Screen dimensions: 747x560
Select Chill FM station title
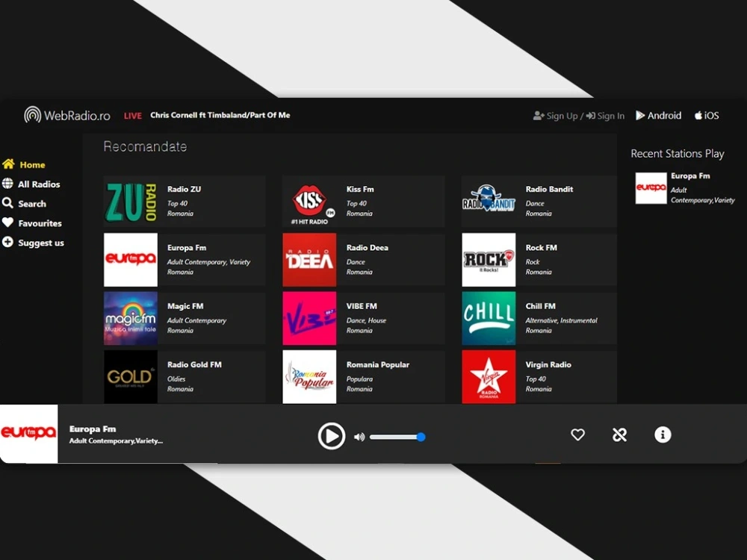point(540,306)
